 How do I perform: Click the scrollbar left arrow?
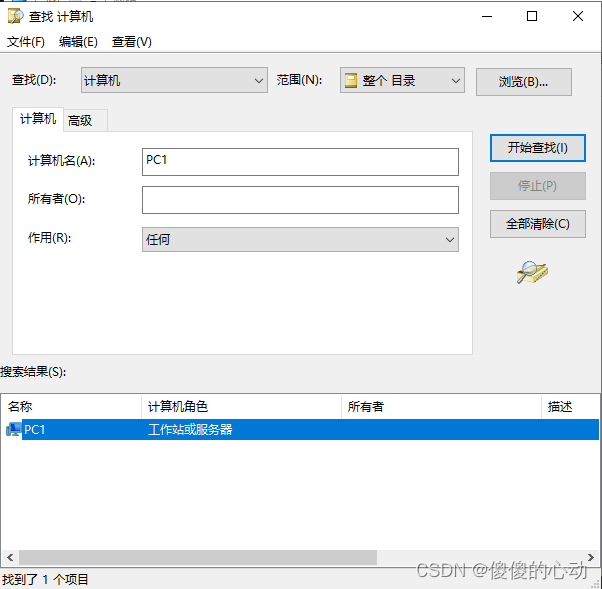[x=10, y=558]
